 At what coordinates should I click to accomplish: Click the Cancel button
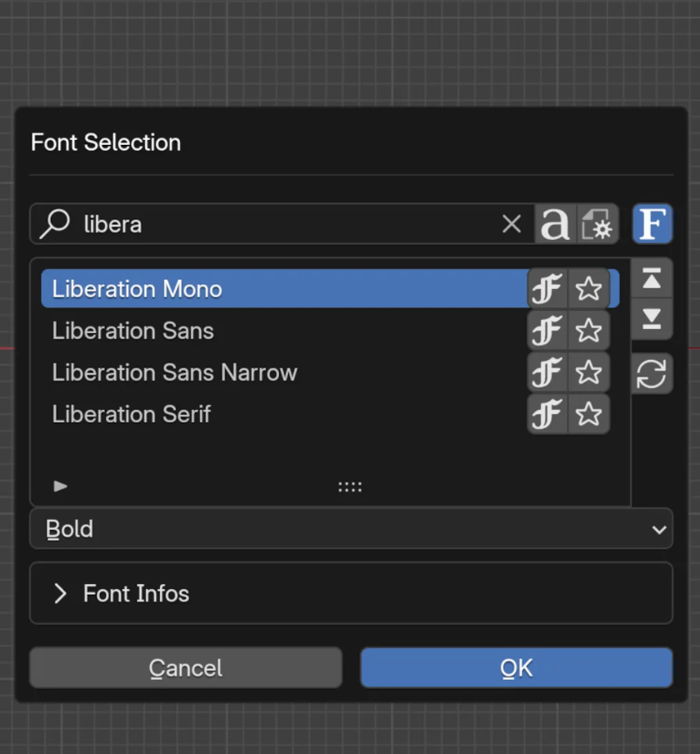[x=186, y=668]
